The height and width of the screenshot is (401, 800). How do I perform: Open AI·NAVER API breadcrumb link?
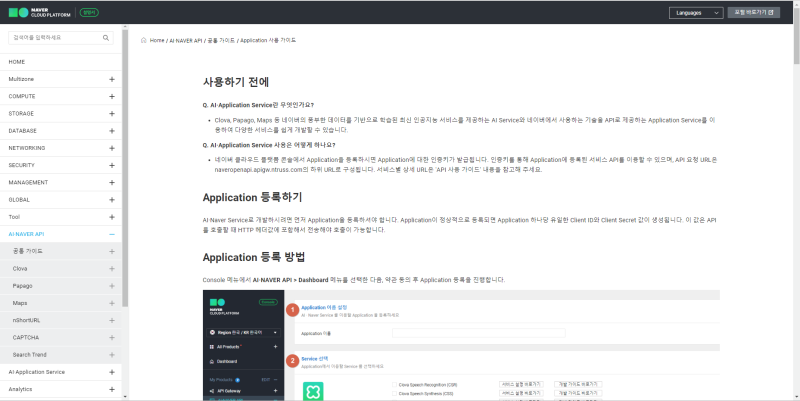[186, 40]
